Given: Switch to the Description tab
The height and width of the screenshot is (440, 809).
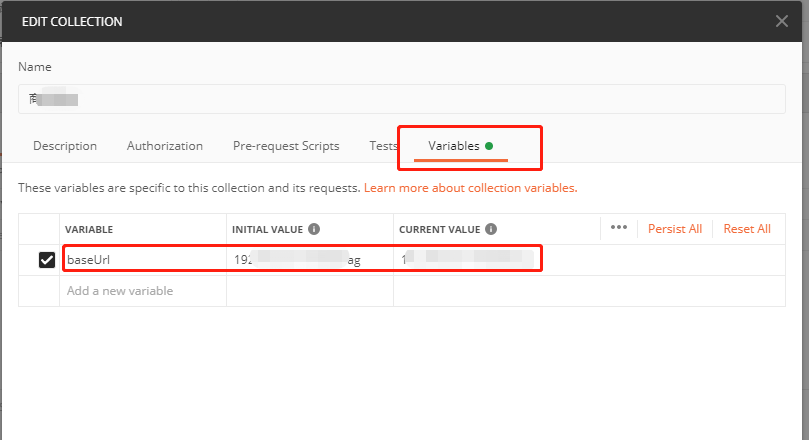Looking at the screenshot, I should [65, 146].
